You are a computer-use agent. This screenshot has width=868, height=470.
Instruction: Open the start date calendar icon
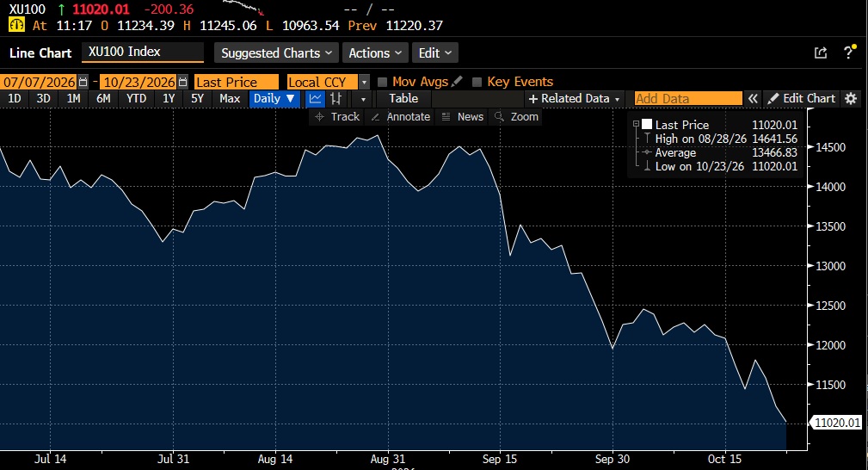click(83, 82)
